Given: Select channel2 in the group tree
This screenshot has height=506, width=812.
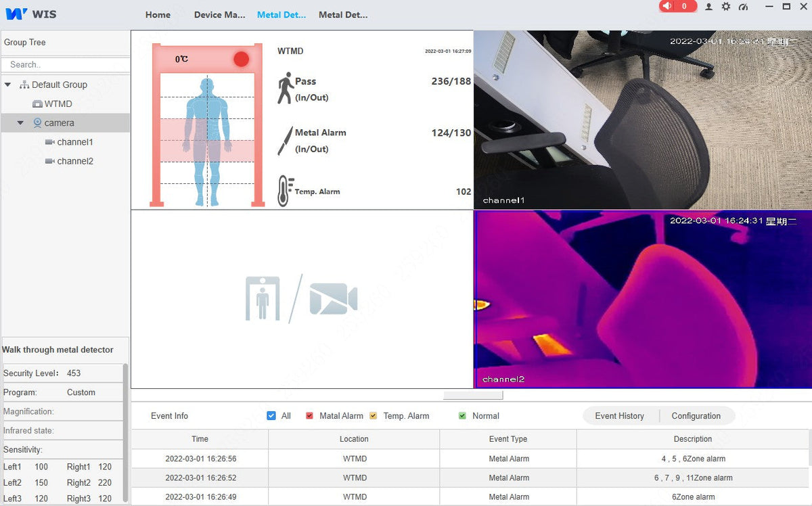Looking at the screenshot, I should 75,161.
